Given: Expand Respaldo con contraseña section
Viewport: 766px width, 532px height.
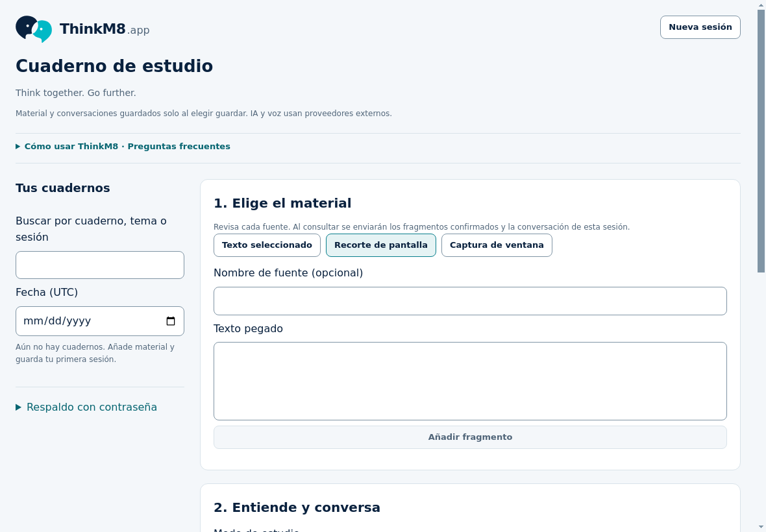Looking at the screenshot, I should point(86,407).
